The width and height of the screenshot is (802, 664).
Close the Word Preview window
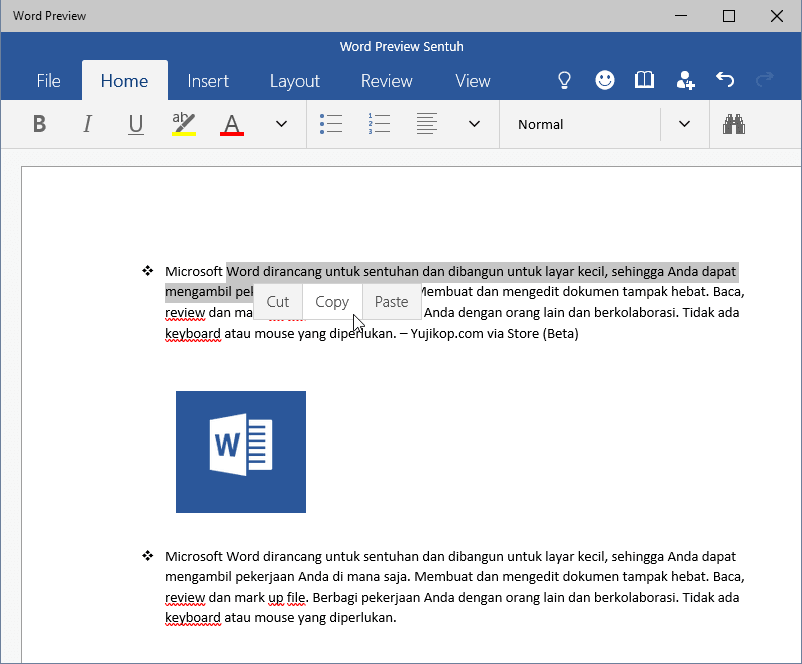click(777, 16)
